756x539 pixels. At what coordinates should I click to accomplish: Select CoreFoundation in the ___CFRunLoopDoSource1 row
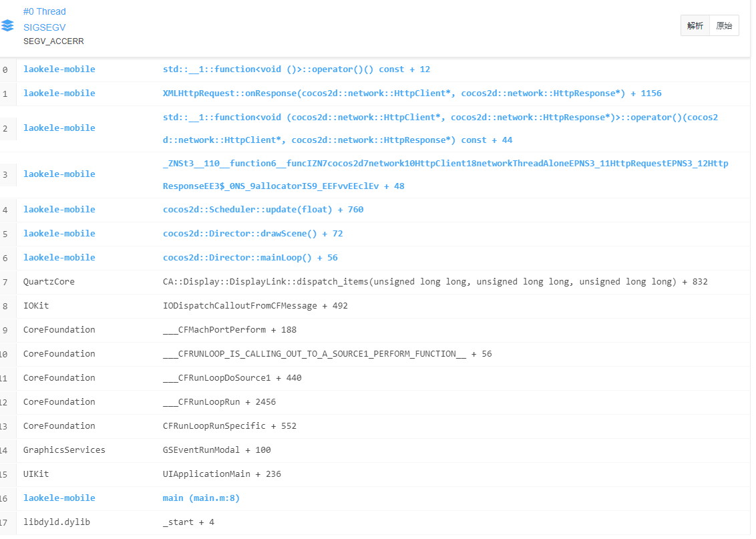(x=59, y=378)
